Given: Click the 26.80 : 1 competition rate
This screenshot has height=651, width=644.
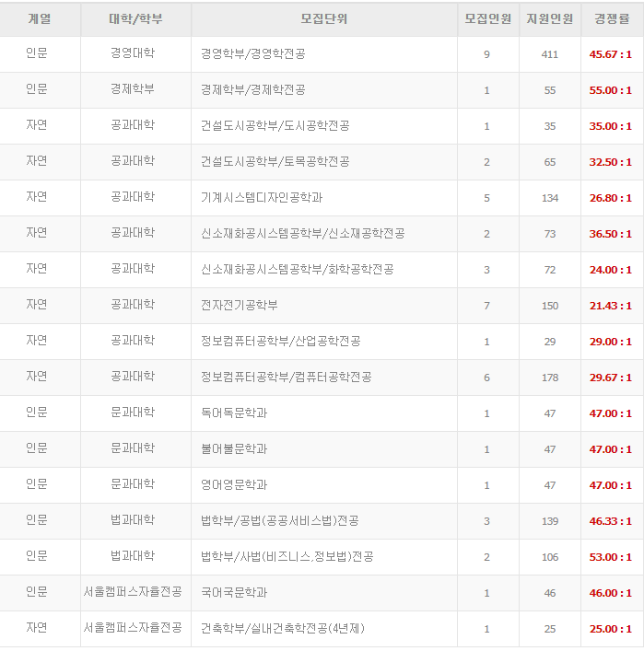Looking at the screenshot, I should point(610,198).
